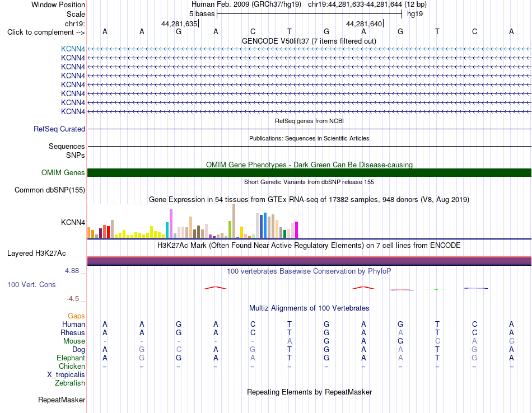The height and width of the screenshot is (413, 532).
Task: Click the SNPs track label
Action: 76,155
